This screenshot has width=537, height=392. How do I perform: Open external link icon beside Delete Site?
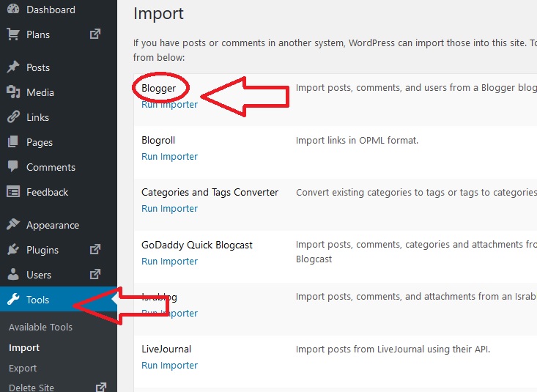pyautogui.click(x=100, y=387)
